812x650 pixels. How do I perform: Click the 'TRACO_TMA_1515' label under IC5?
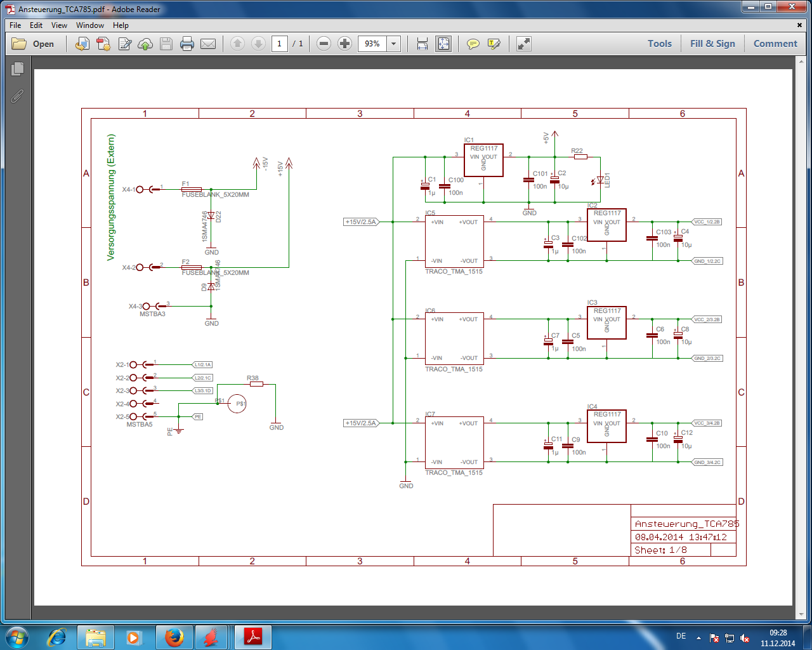pos(454,271)
